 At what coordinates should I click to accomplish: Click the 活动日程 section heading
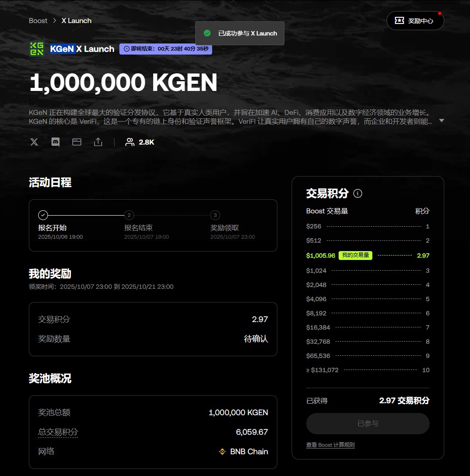(50, 182)
